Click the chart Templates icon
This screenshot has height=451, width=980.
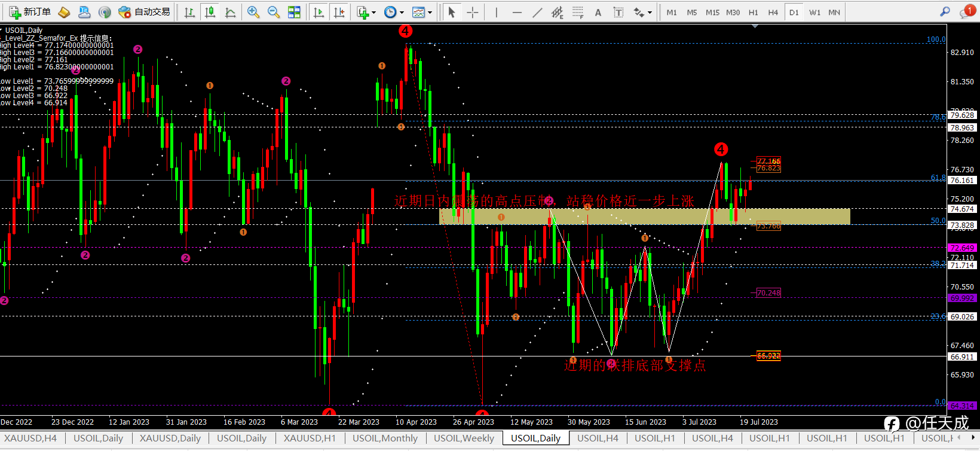pos(418,12)
